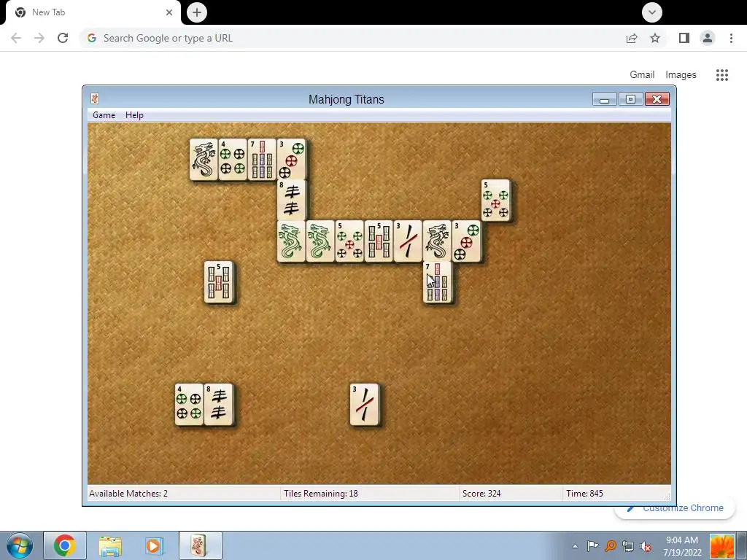Select the 5 of bamboo tile in the middle row

(x=379, y=241)
